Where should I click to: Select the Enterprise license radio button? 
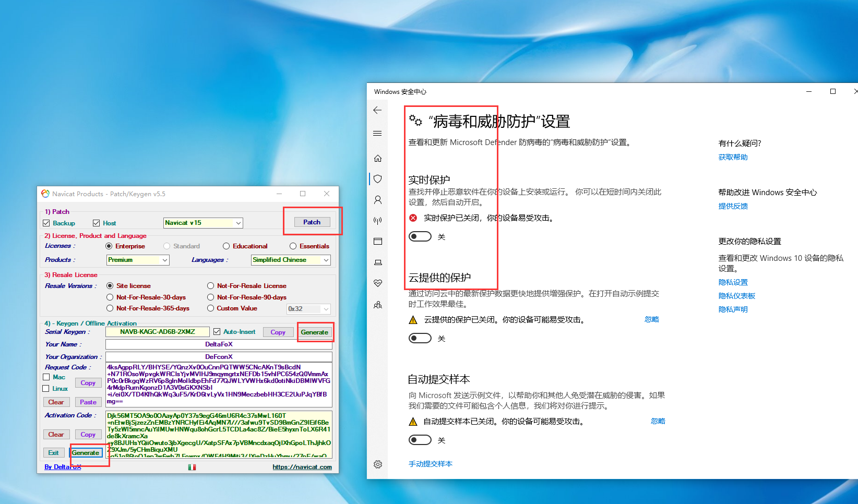109,246
